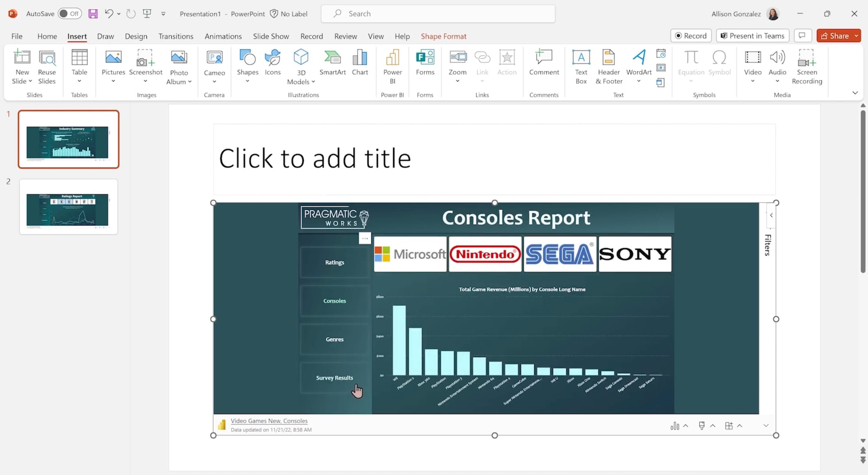Viewport: 868px width, 475px height.
Task: Insert WordArt text
Action: click(x=639, y=66)
